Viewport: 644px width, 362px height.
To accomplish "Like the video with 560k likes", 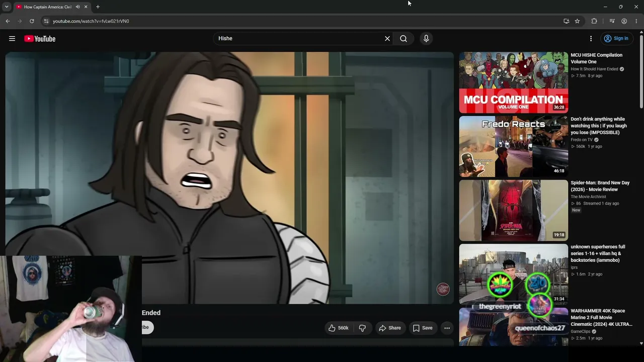I will pos(338,328).
